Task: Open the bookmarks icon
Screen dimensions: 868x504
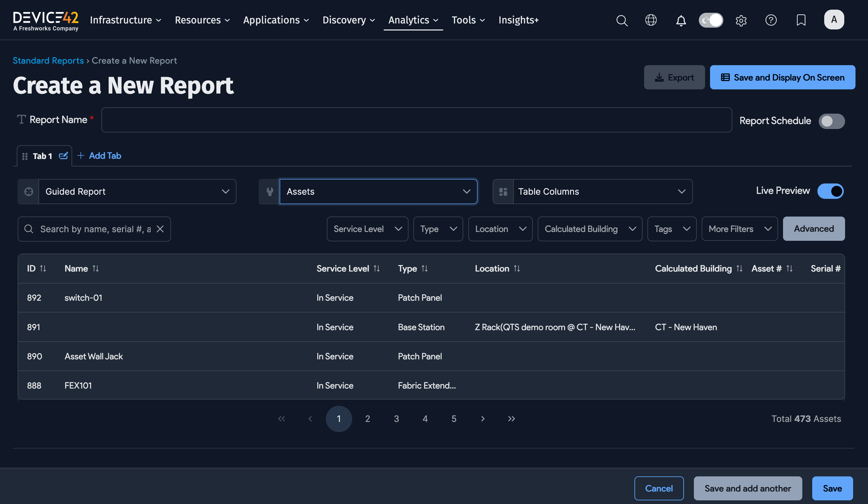Action: coord(801,20)
